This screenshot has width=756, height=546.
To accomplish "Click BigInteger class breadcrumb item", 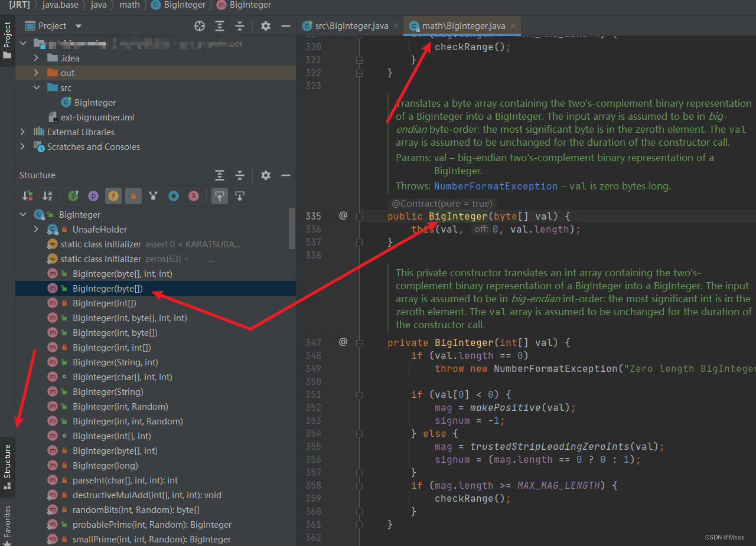I will coord(178,5).
